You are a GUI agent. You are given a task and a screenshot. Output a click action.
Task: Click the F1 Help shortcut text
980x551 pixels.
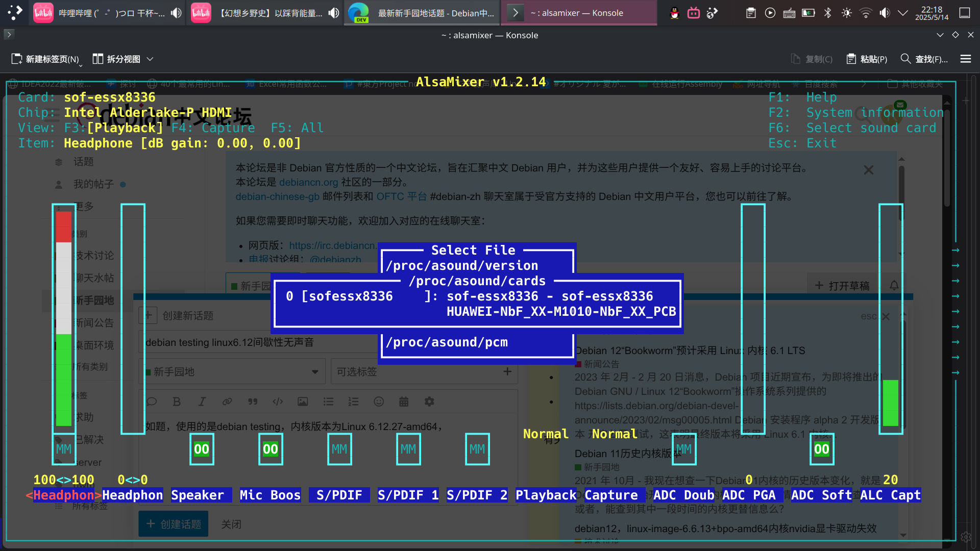802,97
